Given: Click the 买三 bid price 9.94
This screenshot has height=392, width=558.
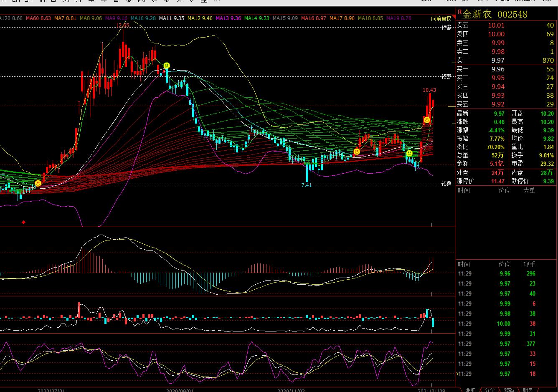Looking at the screenshot, I should coord(498,87).
